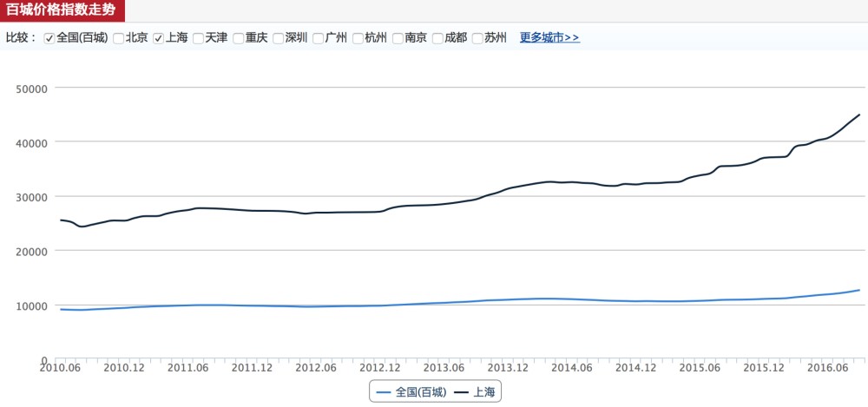Click the dark 上海 line at its right end peak
Viewport: 868px width, 407px height.
(858, 115)
